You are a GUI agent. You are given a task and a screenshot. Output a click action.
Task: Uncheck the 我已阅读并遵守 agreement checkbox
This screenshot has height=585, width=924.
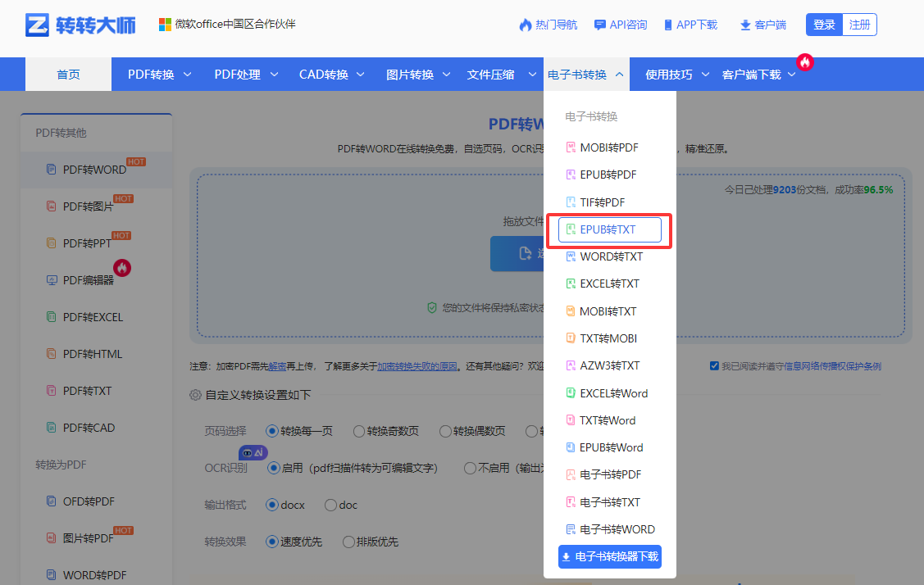tap(714, 366)
